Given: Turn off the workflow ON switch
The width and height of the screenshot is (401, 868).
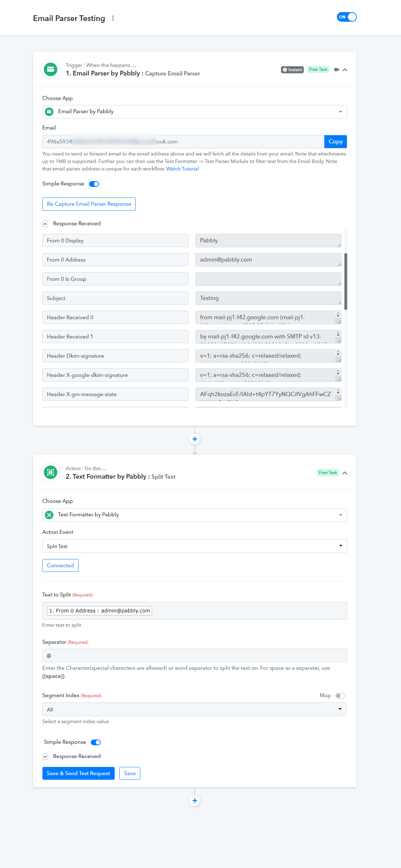Looking at the screenshot, I should [347, 17].
